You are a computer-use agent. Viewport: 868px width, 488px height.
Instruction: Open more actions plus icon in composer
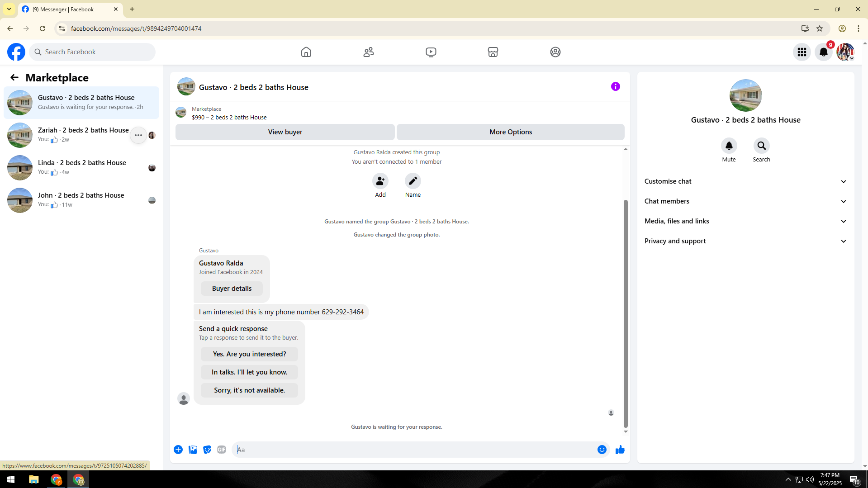(x=178, y=450)
